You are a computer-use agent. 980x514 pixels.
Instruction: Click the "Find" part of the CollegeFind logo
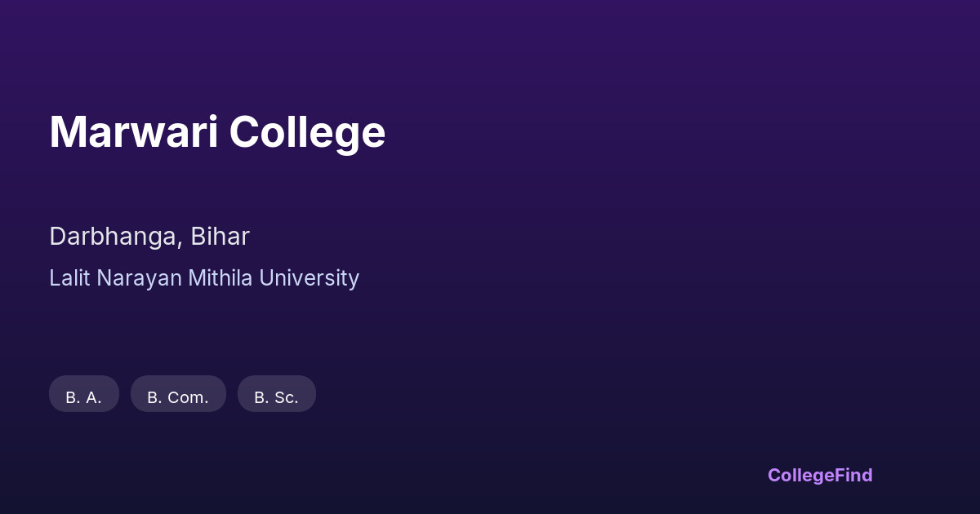(x=853, y=475)
